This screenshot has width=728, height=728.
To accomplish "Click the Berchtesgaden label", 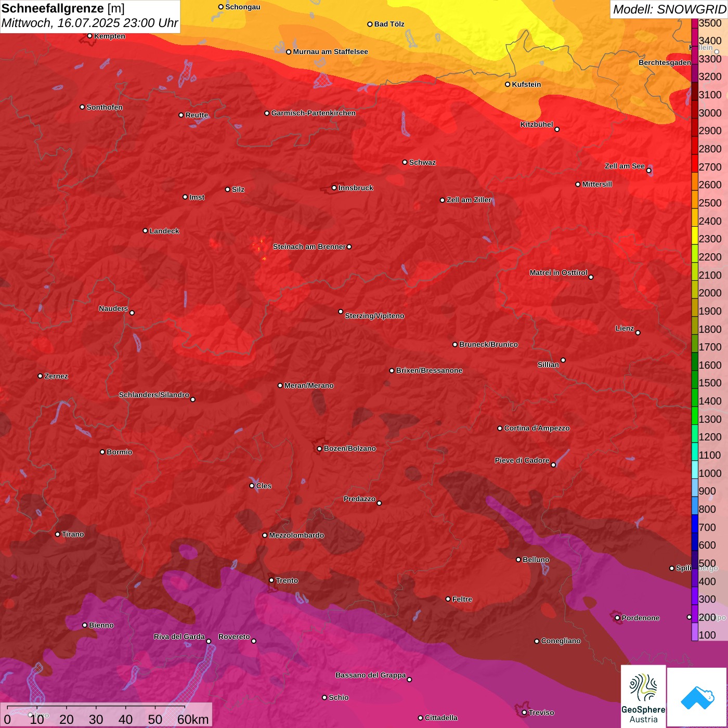I will (x=665, y=62).
